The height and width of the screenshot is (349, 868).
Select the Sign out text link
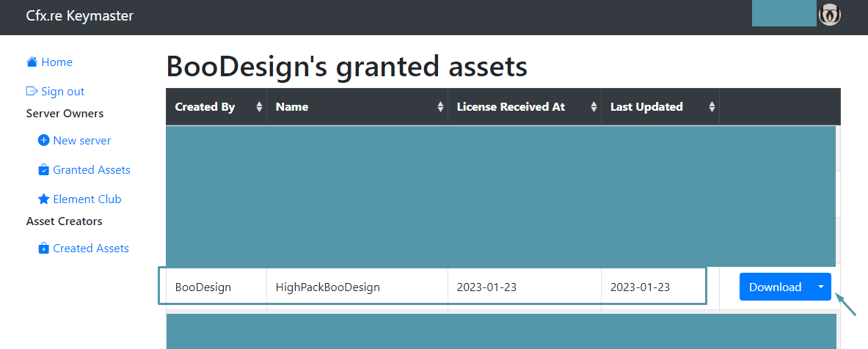[x=63, y=92]
